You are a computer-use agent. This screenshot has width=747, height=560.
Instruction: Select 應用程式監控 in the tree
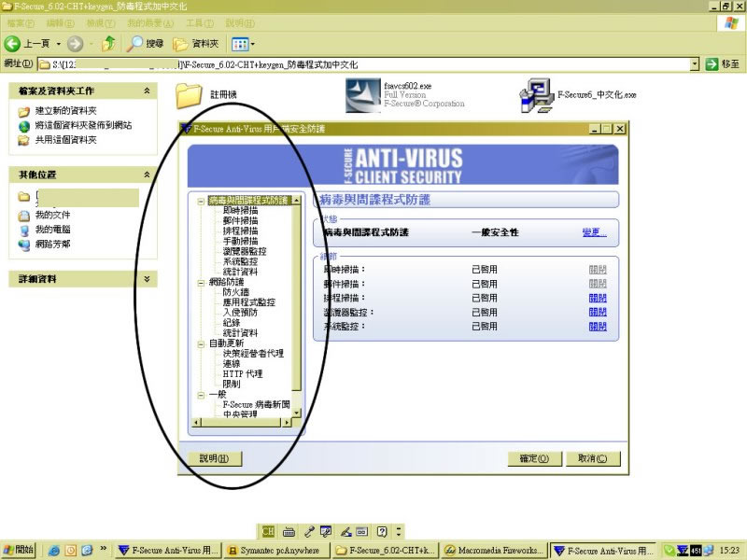(248, 302)
